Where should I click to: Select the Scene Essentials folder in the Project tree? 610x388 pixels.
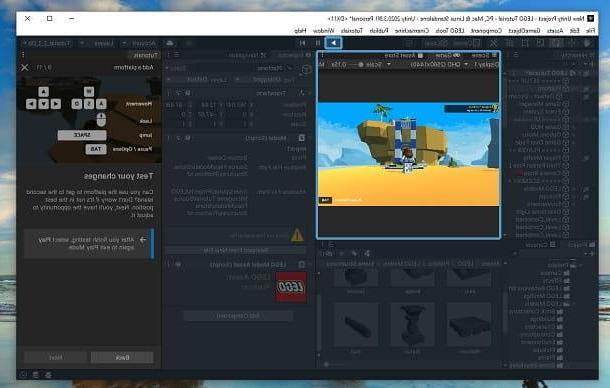pyautogui.click(x=536, y=365)
